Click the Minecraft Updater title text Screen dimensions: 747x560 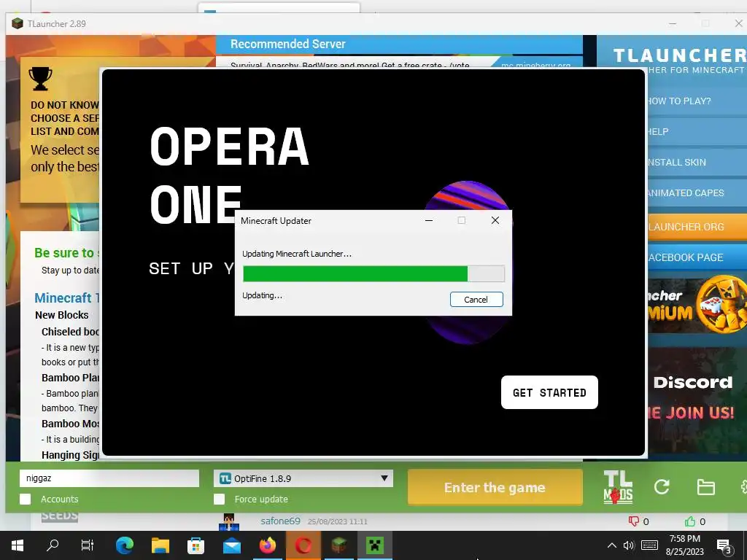click(x=276, y=220)
